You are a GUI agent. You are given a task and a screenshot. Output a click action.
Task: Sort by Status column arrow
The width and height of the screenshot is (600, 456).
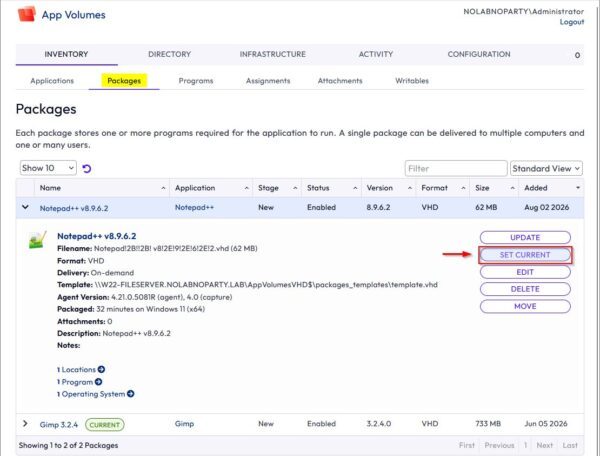click(x=355, y=188)
